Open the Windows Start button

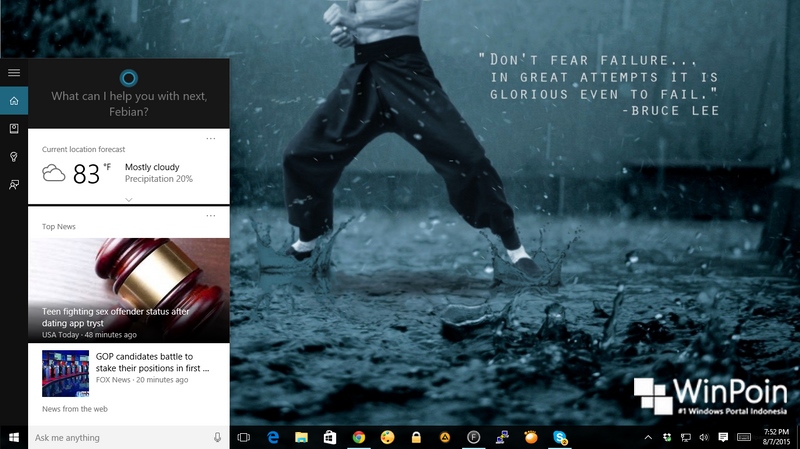tap(14, 437)
